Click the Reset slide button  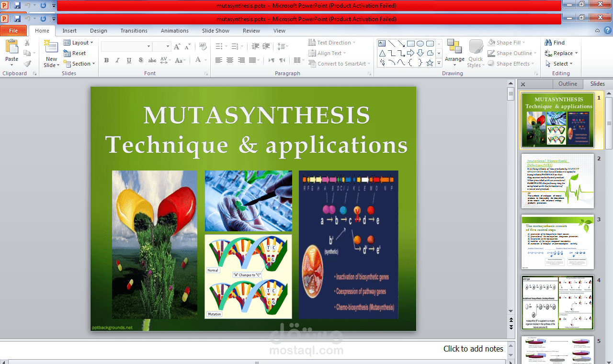(x=75, y=53)
